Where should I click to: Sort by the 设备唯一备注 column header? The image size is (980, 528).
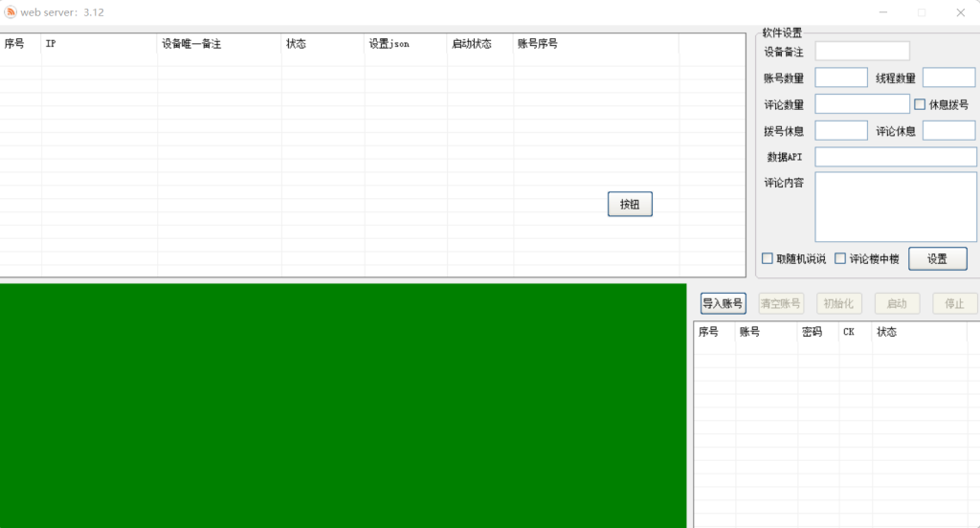[219, 44]
